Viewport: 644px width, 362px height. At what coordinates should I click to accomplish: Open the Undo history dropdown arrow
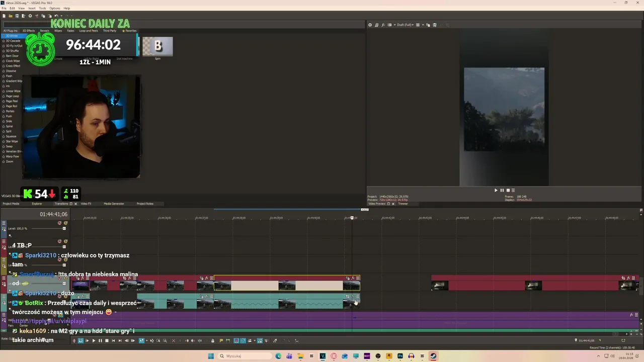61,16
